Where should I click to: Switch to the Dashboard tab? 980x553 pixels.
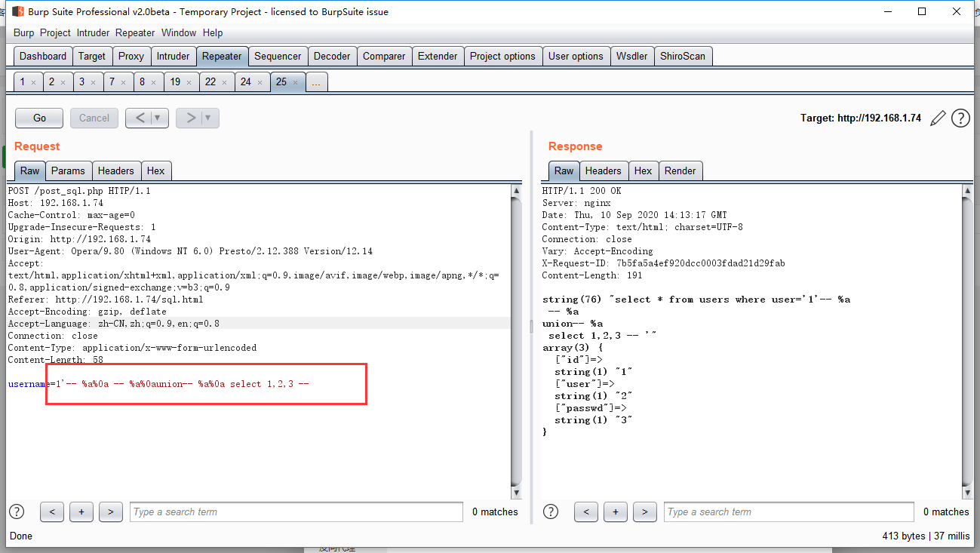coord(43,56)
